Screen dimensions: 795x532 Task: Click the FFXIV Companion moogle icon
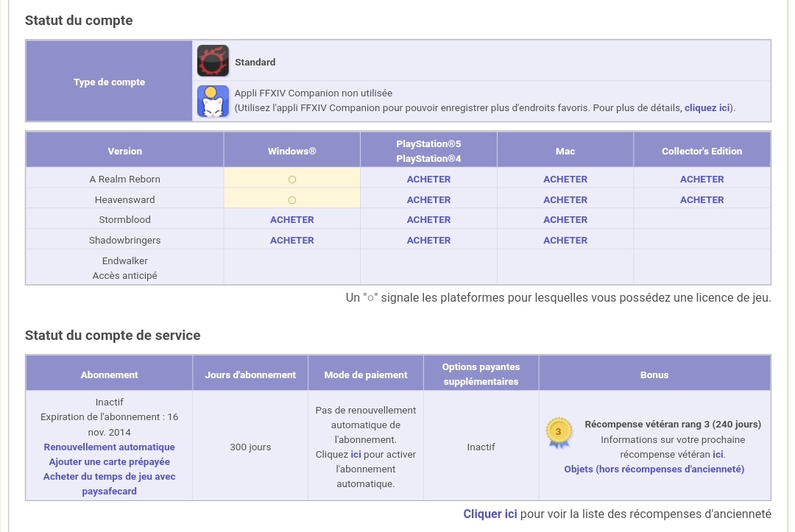tap(213, 102)
